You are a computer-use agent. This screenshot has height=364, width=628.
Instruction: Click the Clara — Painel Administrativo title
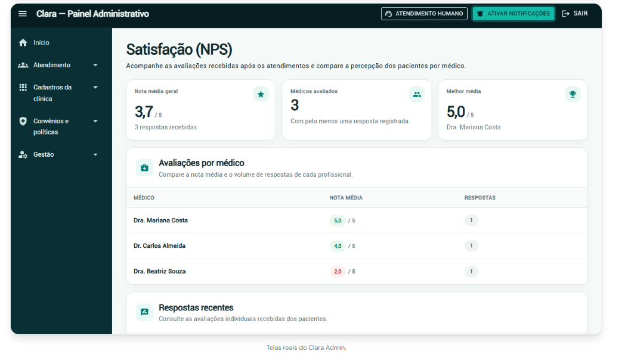92,14
